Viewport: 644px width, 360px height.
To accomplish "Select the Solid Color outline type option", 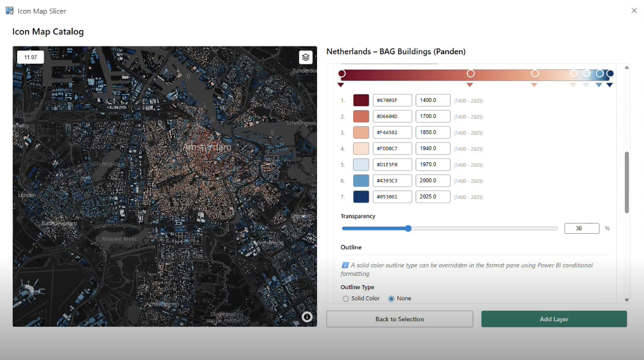I will 345,298.
